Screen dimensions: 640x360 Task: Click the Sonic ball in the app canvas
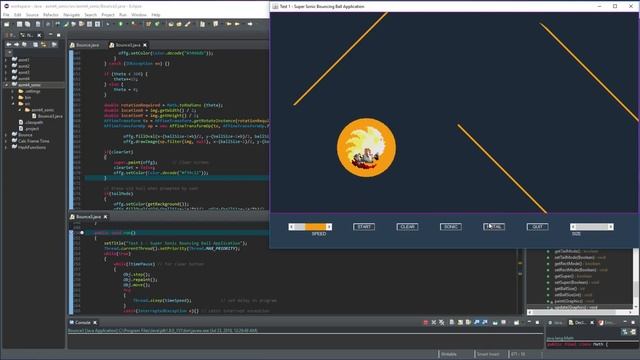(366, 148)
